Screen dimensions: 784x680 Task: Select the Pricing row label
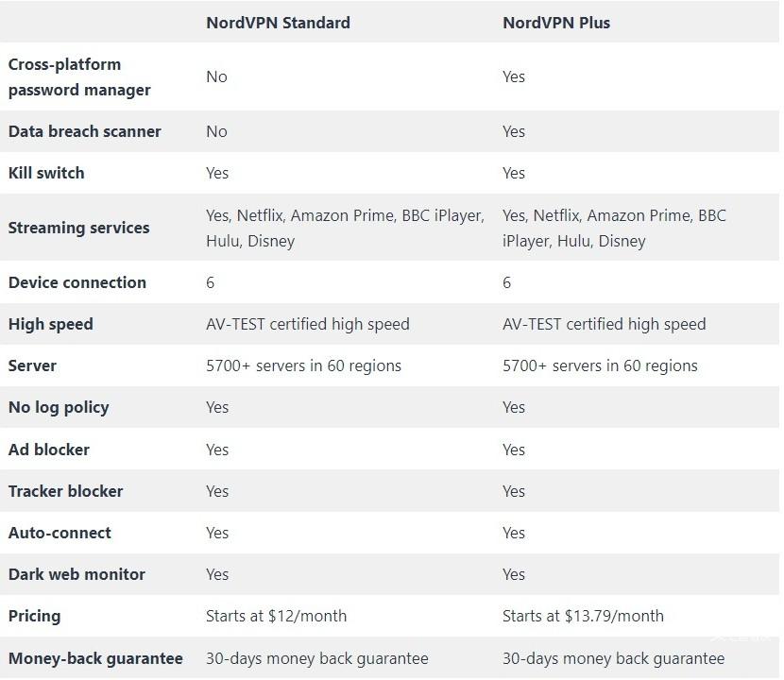[35, 616]
